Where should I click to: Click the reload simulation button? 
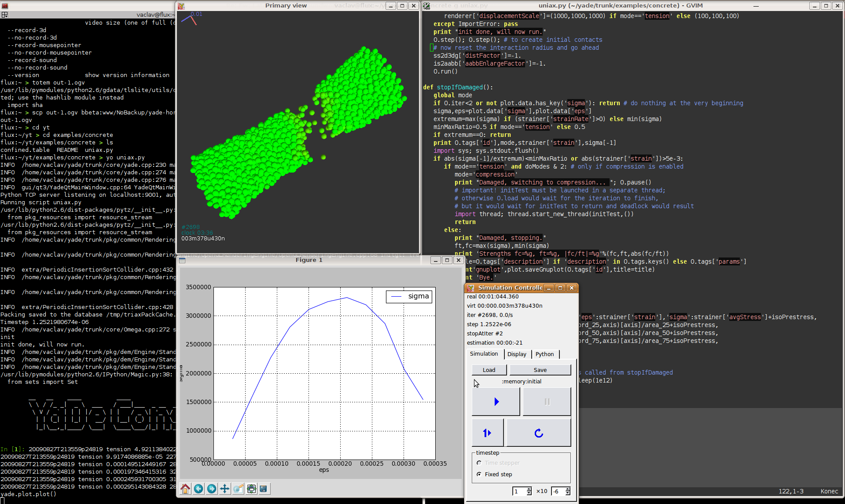point(539,433)
